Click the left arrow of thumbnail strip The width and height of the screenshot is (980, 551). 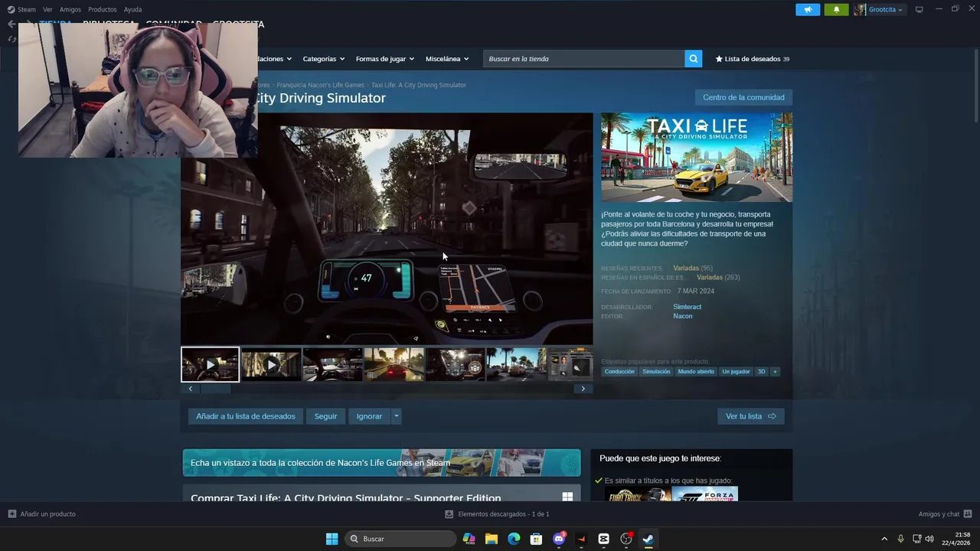191,389
